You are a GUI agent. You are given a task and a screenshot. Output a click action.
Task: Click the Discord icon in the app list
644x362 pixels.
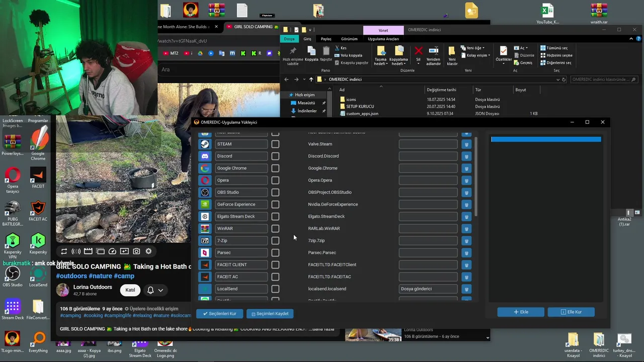click(x=205, y=156)
